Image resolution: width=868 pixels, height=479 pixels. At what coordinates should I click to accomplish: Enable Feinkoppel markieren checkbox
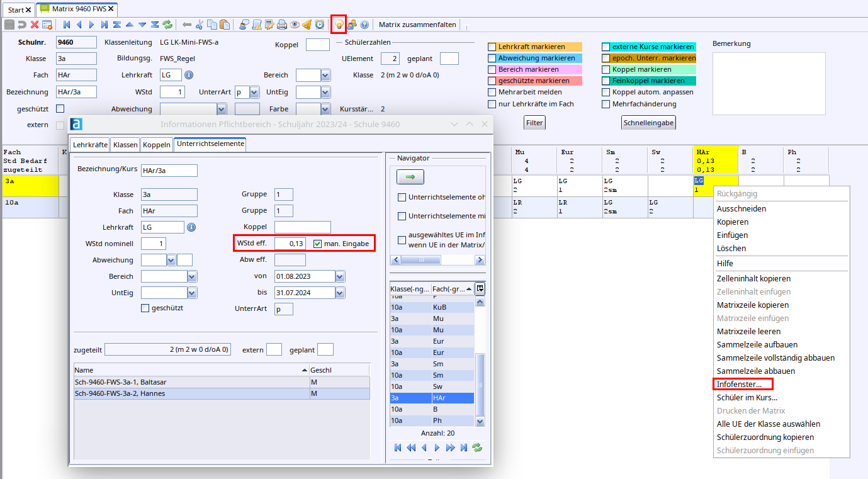pos(606,81)
